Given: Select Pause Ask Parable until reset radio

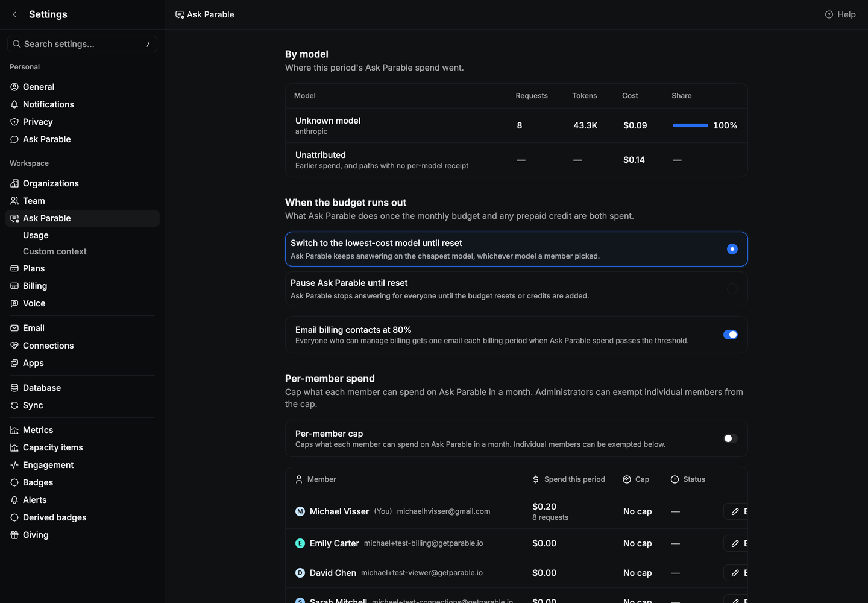Looking at the screenshot, I should 732,289.
